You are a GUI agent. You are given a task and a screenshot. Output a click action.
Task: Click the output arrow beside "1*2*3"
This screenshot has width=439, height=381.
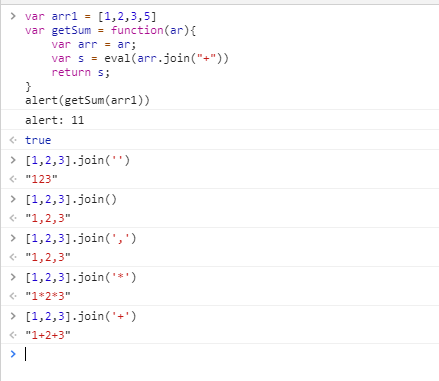pyautogui.click(x=13, y=296)
